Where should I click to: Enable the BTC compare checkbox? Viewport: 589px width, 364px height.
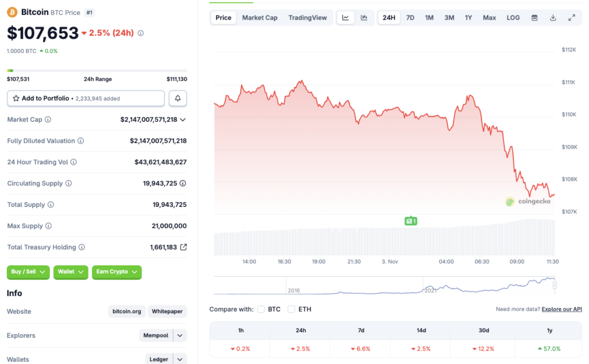pyautogui.click(x=261, y=309)
